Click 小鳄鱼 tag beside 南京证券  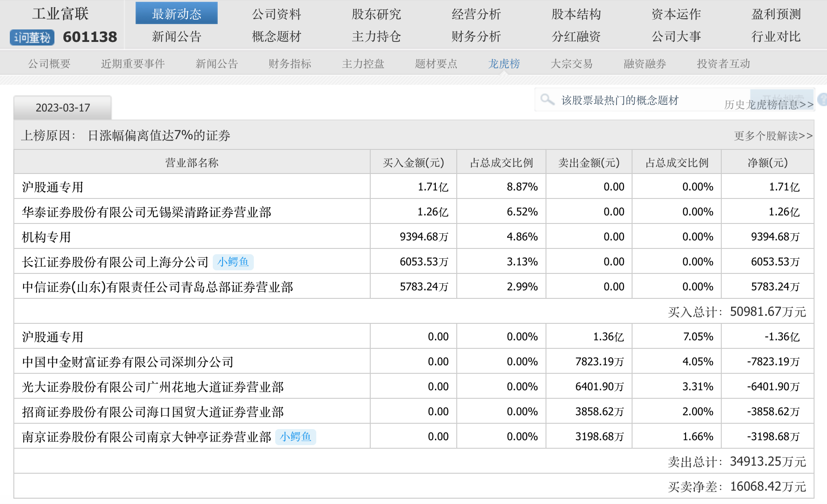295,437
